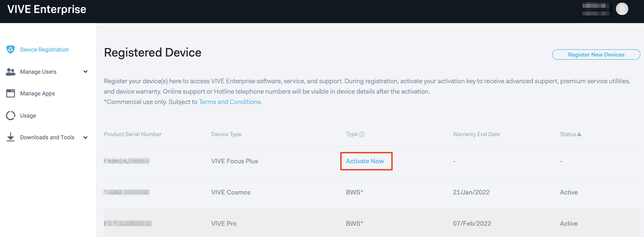Click the Register New Devices button

(596, 55)
